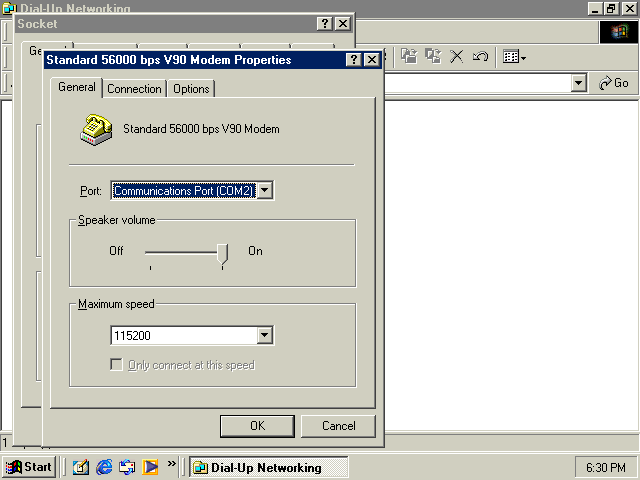Expand the address bar dropdown arrow
This screenshot has width=640, height=480.
pyautogui.click(x=578, y=83)
